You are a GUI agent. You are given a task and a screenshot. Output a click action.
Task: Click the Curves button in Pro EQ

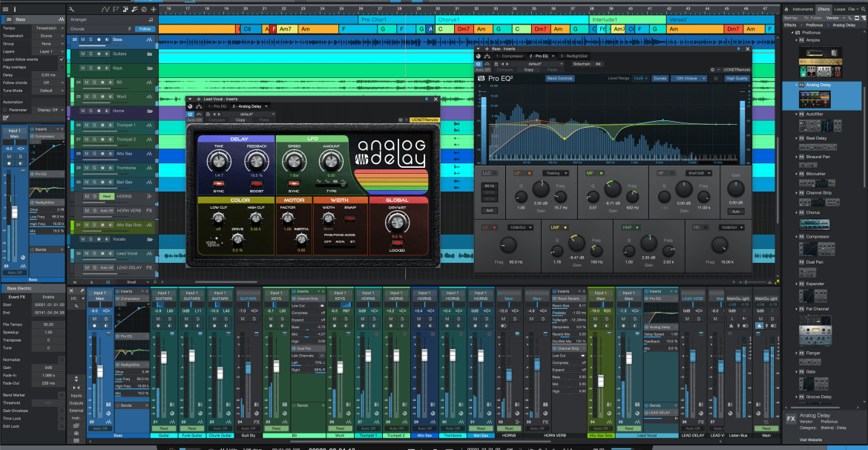click(660, 79)
